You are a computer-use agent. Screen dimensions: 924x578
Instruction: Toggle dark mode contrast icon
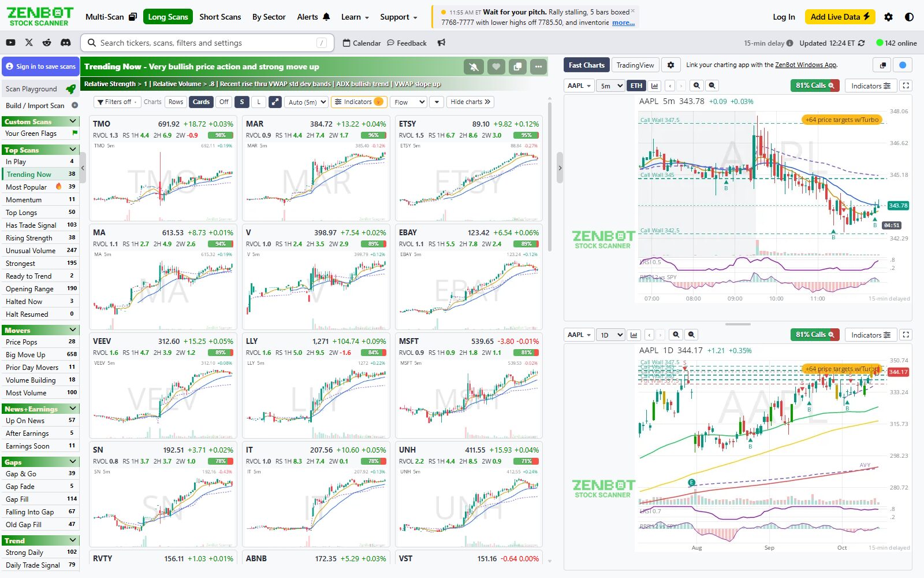(909, 17)
